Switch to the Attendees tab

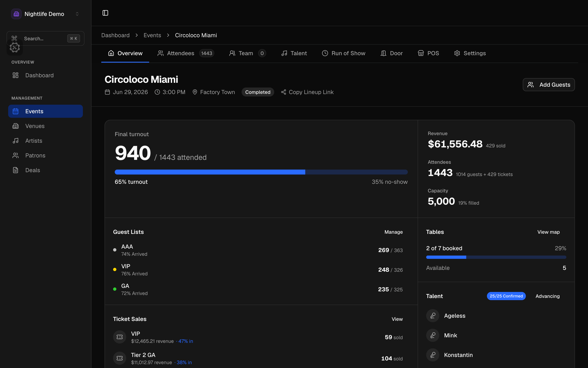[186, 53]
